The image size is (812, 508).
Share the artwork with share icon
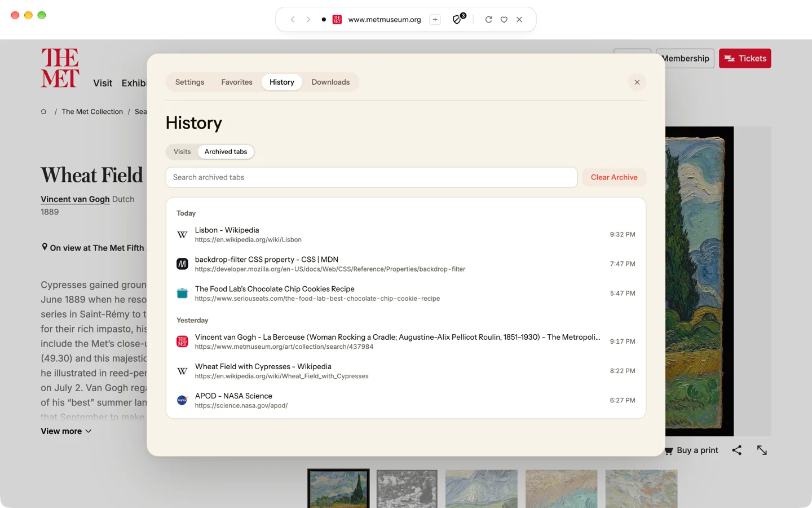(x=737, y=450)
